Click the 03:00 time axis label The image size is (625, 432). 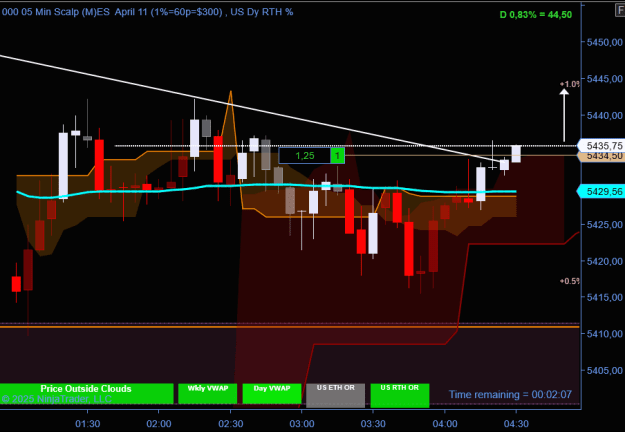click(302, 424)
